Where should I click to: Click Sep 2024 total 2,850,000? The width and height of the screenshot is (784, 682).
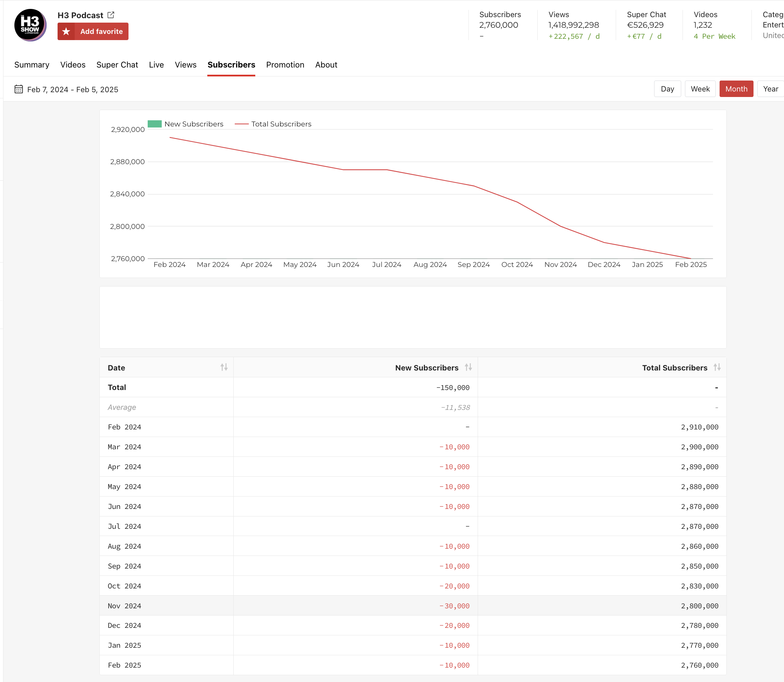click(x=699, y=566)
